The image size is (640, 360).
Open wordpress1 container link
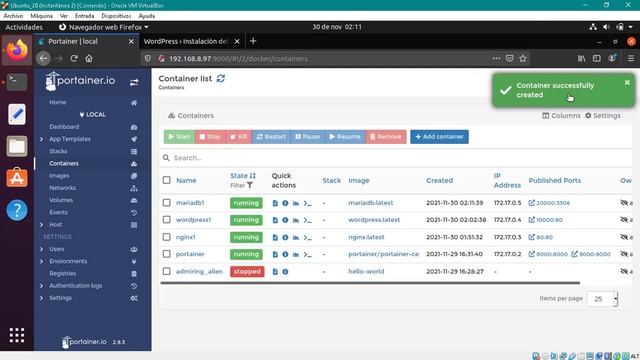tap(193, 220)
